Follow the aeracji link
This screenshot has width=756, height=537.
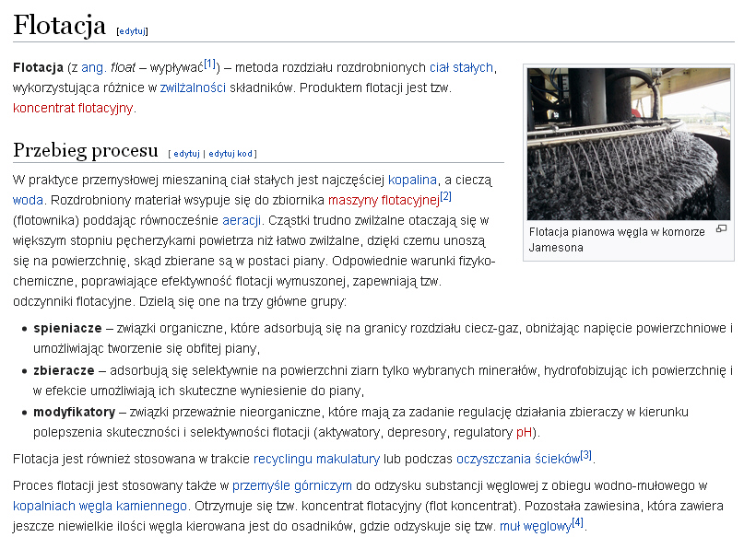[x=242, y=220]
